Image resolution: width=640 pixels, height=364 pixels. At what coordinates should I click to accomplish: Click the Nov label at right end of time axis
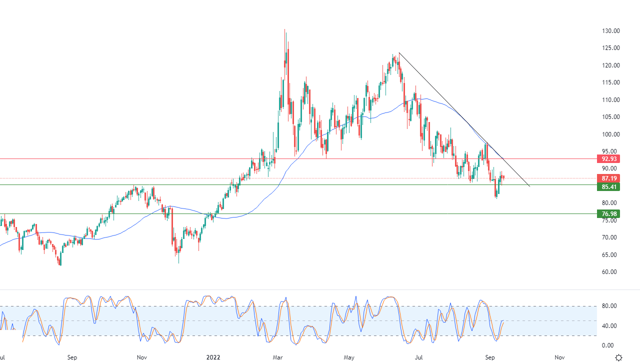(559, 358)
